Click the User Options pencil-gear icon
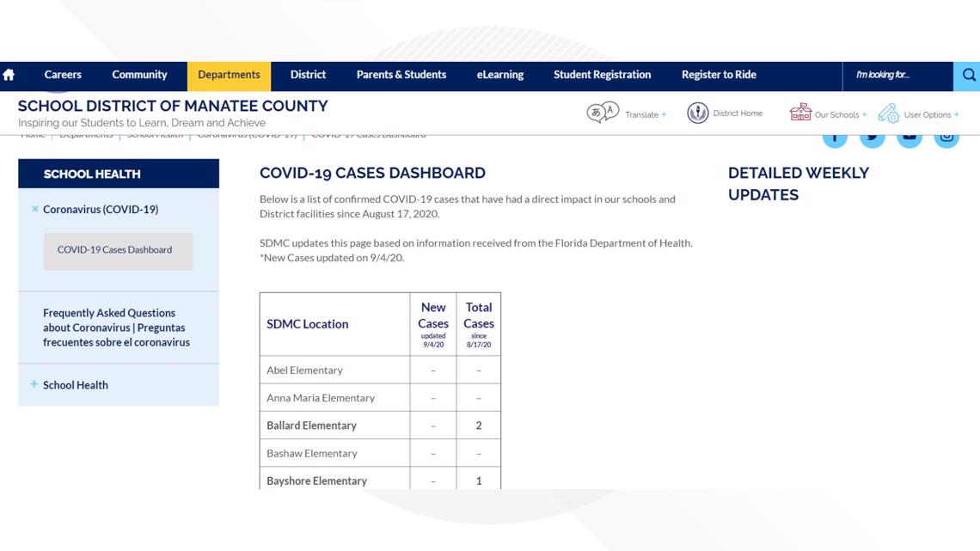This screenshot has height=551, width=980. pyautogui.click(x=888, y=113)
